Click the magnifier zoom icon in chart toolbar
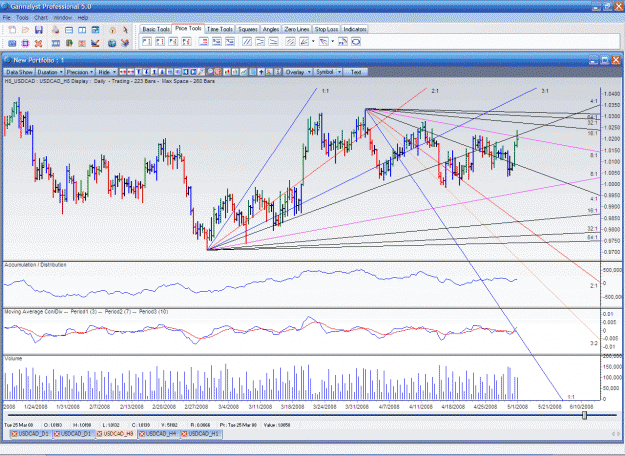The height and width of the screenshot is (456, 625). click(x=210, y=72)
